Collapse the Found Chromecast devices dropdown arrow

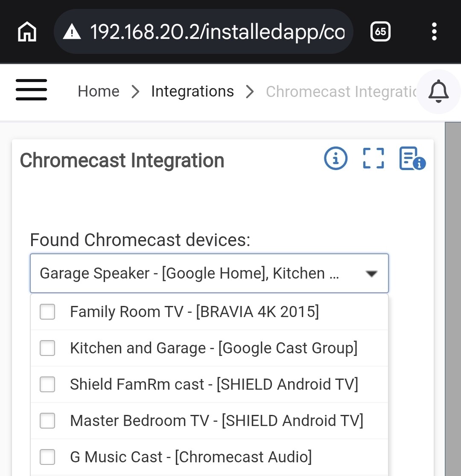tap(371, 274)
